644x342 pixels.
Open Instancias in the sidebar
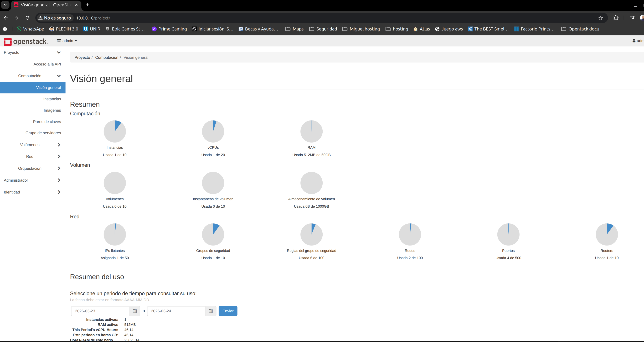(x=52, y=99)
